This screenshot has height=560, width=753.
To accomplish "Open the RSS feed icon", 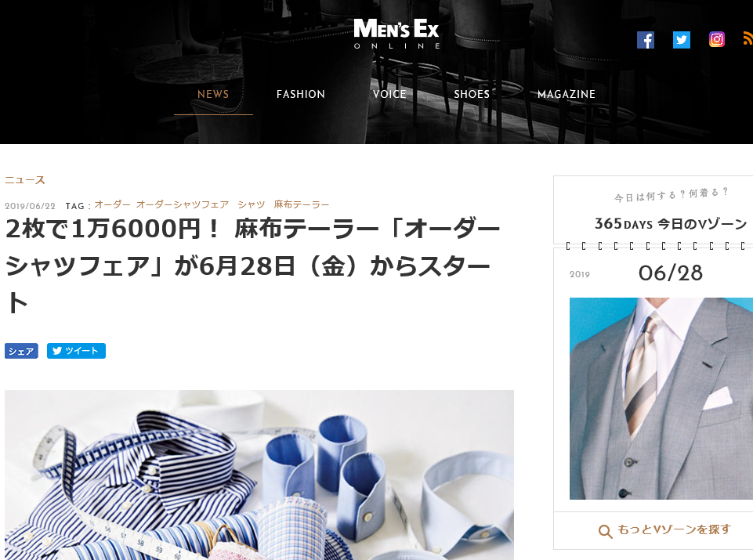I will tap(748, 38).
